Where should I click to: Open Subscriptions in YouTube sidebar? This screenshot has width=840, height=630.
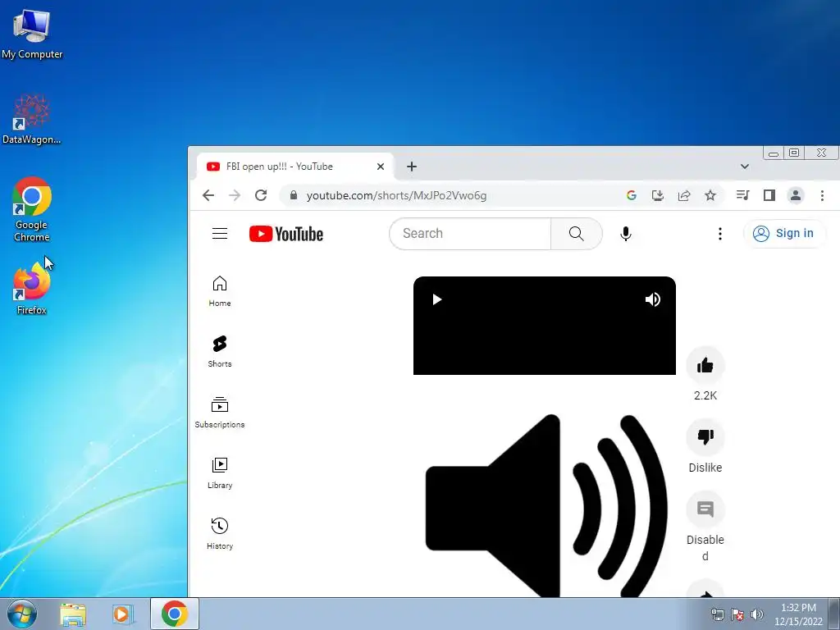pos(220,412)
